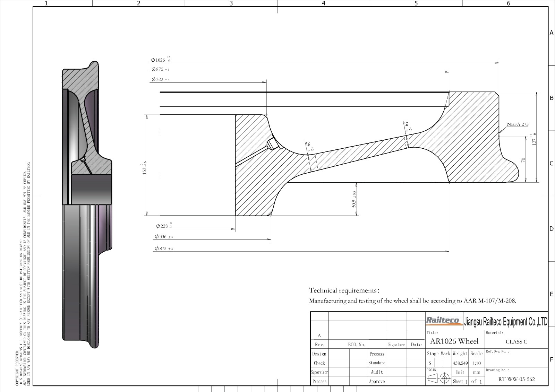Screen dimensions: 555x392
Task: Click drawing number RT-WW-05-562
Action: (x=516, y=379)
